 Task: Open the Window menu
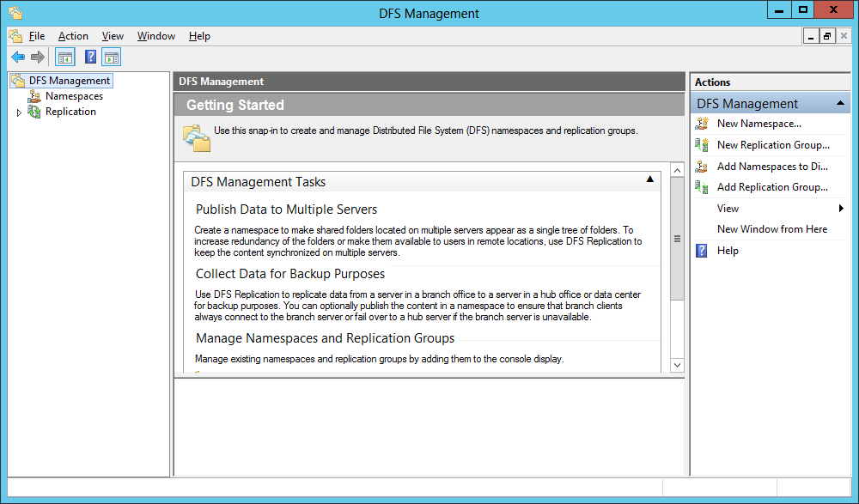156,36
